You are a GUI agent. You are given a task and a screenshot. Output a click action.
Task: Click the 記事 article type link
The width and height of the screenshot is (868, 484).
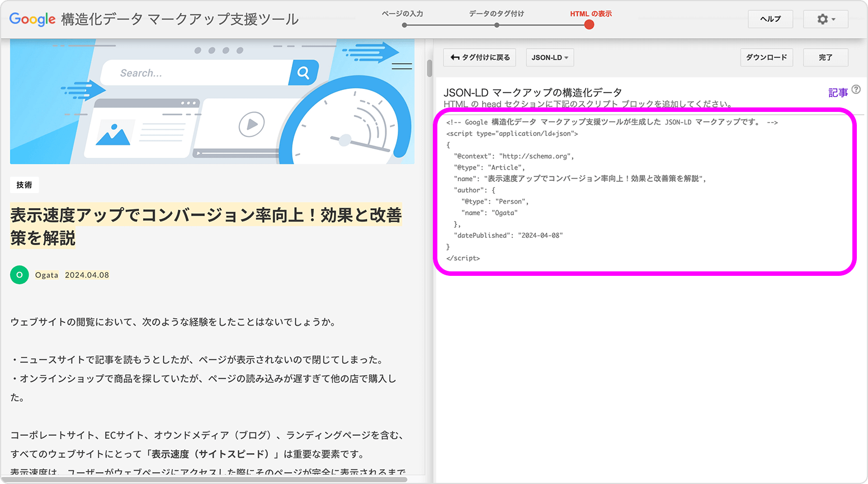coord(838,93)
